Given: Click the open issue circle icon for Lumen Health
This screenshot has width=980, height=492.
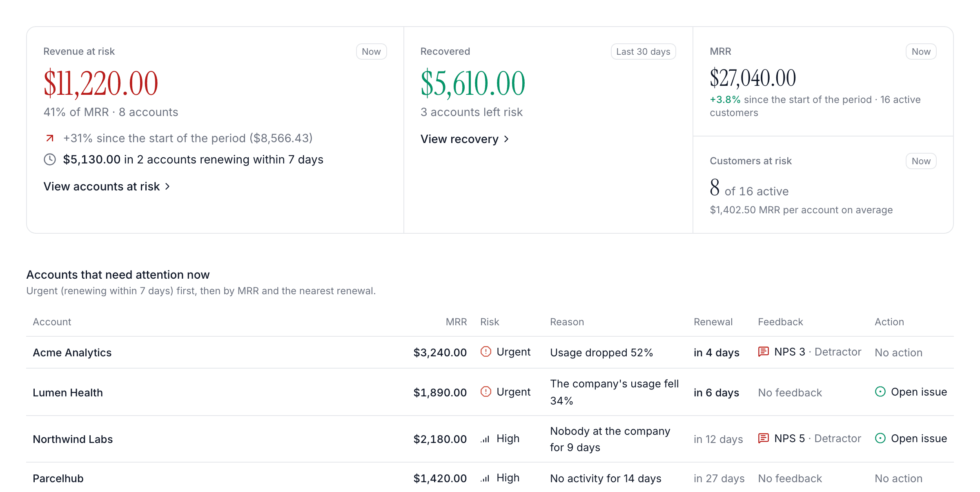Looking at the screenshot, I should [880, 391].
